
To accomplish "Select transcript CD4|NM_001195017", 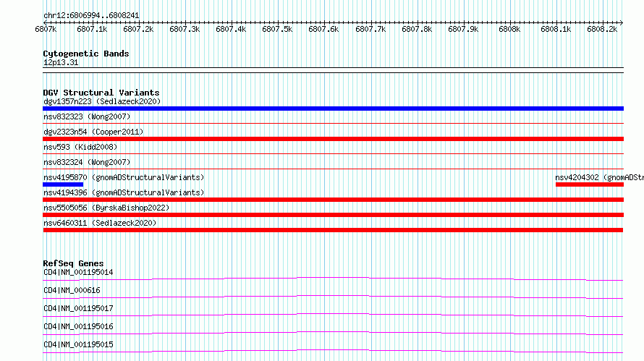I will 78,308.
